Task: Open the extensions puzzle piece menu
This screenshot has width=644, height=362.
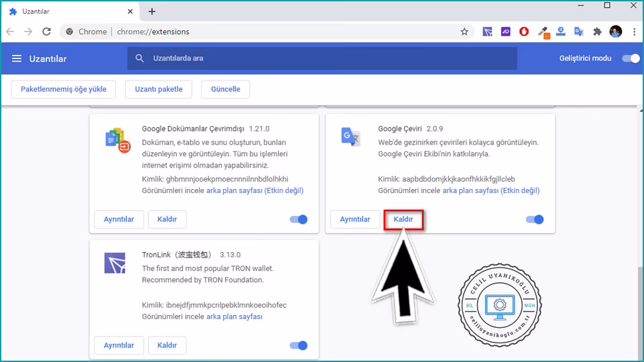Action: (597, 32)
